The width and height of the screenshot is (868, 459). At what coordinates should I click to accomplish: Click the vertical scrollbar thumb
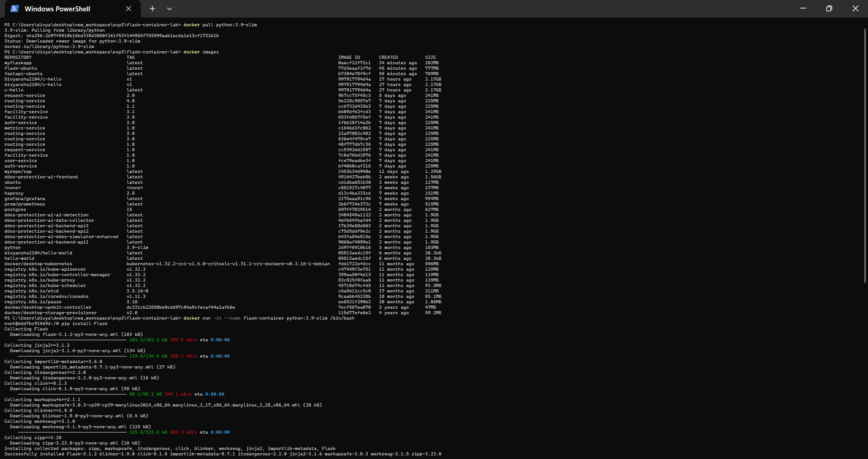tap(865, 154)
